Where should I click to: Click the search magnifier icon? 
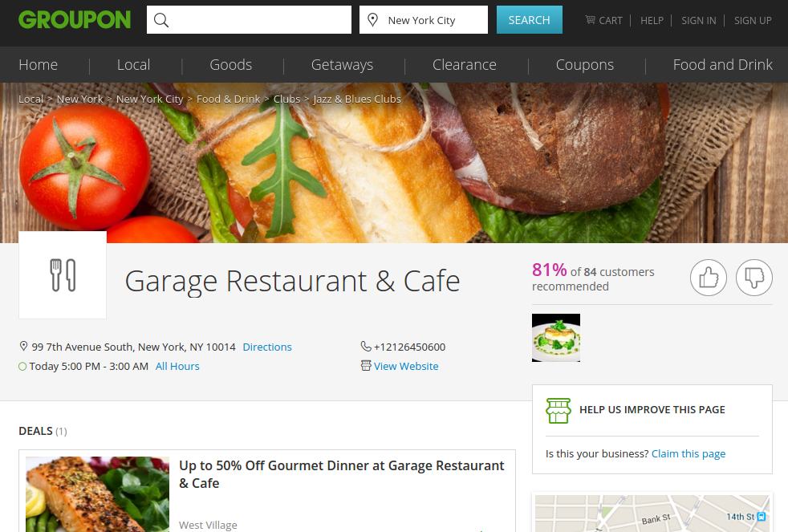coord(161,20)
